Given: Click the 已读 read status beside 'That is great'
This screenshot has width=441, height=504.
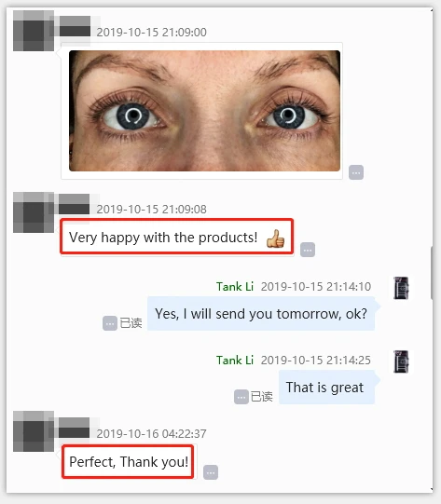Looking at the screenshot, I should (261, 397).
